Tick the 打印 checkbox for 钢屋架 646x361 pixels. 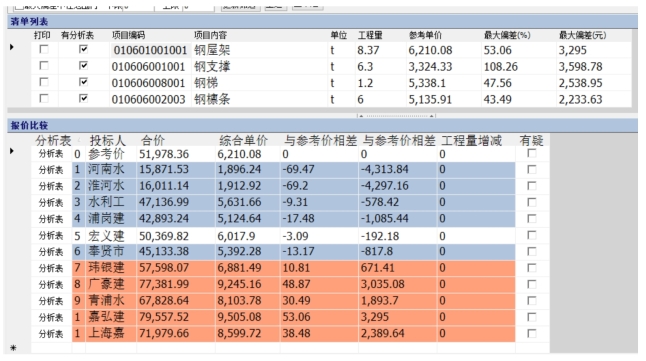(43, 49)
